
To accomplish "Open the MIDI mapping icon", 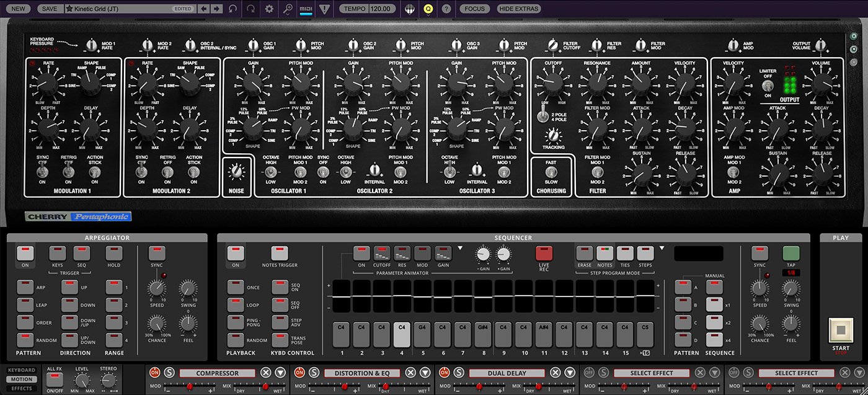I will pos(306,9).
